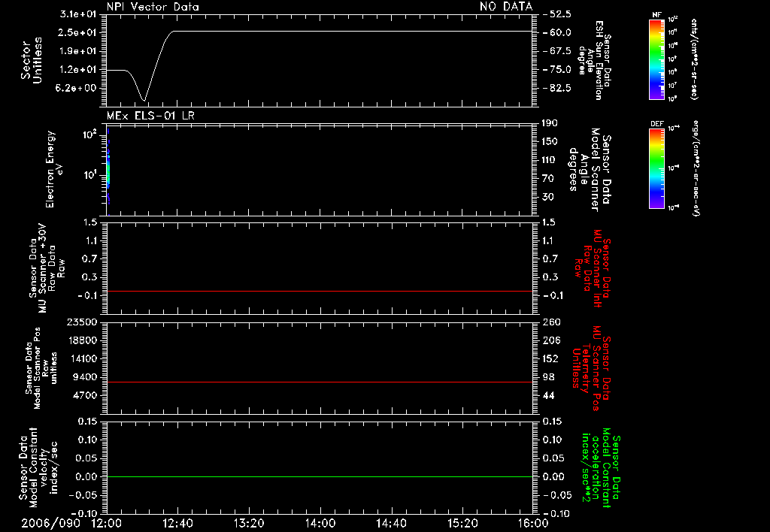Click the 23500 Scanner Pos tick label

[82, 322]
